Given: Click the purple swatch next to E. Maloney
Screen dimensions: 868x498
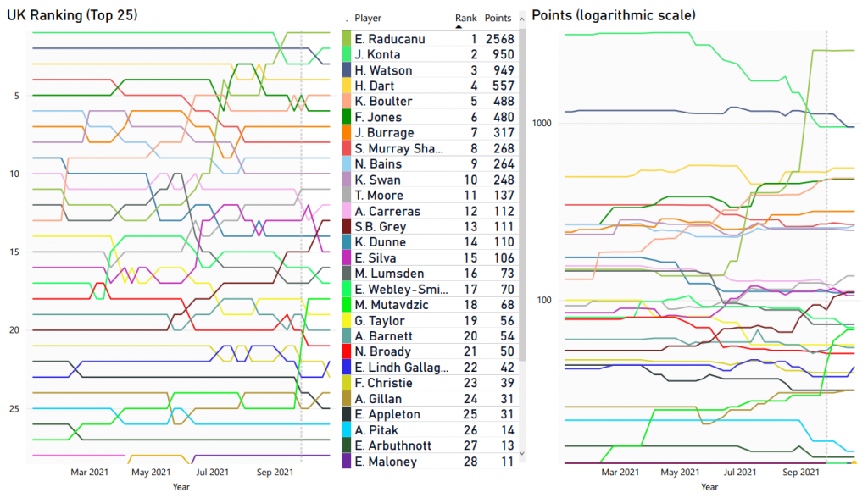Looking at the screenshot, I should click(x=347, y=461).
